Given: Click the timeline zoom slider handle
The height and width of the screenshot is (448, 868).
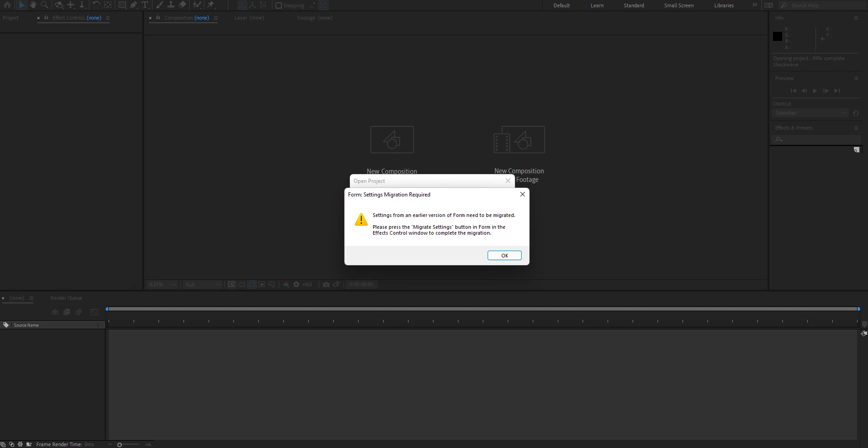Looking at the screenshot, I should [120, 444].
